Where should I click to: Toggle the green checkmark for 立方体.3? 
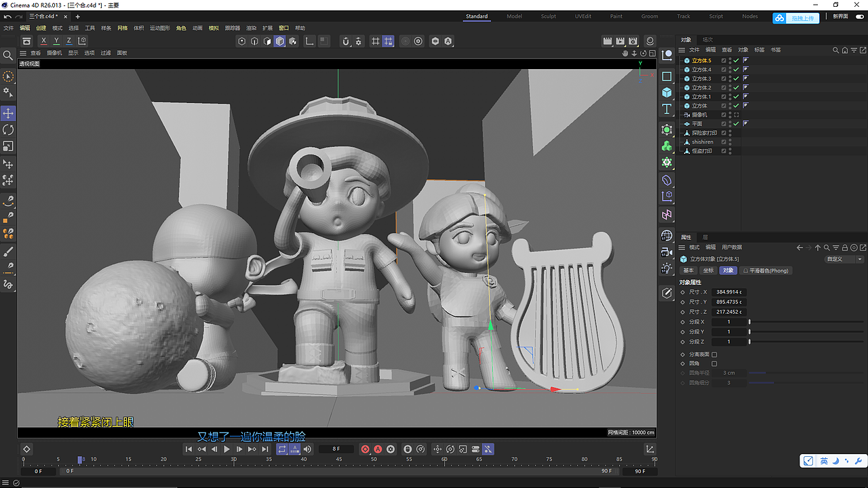point(736,79)
